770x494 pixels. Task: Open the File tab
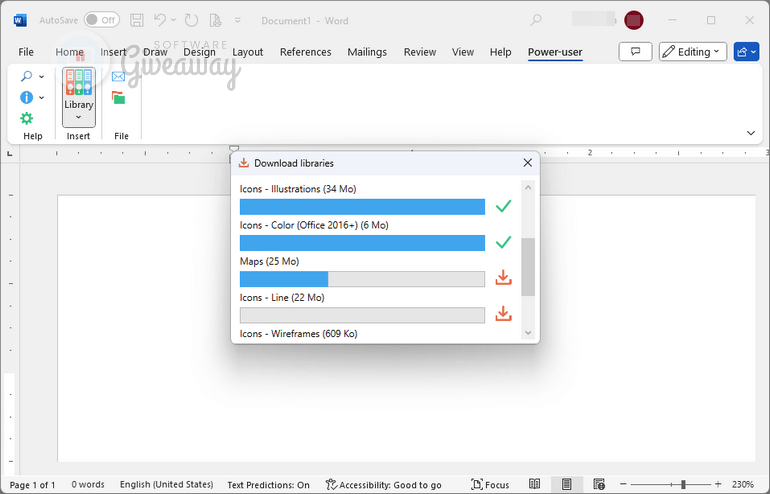[x=26, y=52]
